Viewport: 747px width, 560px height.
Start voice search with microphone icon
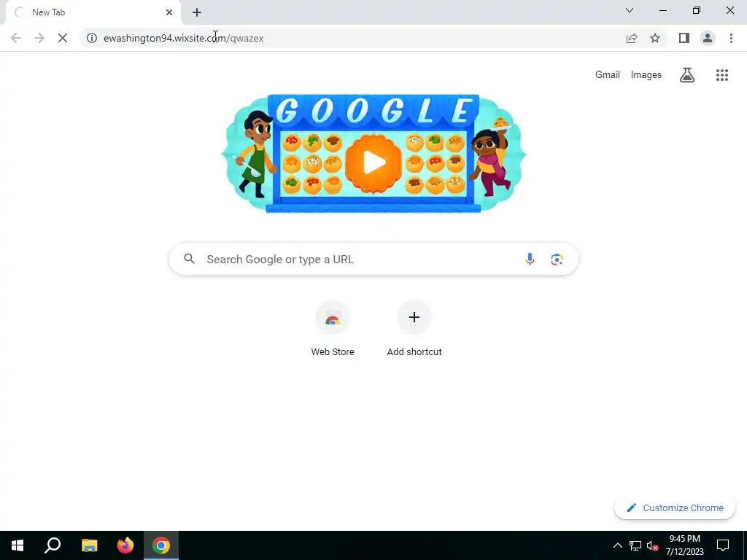530,259
